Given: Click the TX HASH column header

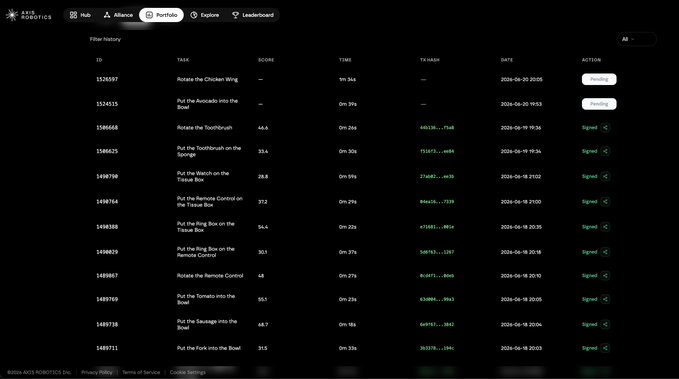Looking at the screenshot, I should pyautogui.click(x=430, y=60).
